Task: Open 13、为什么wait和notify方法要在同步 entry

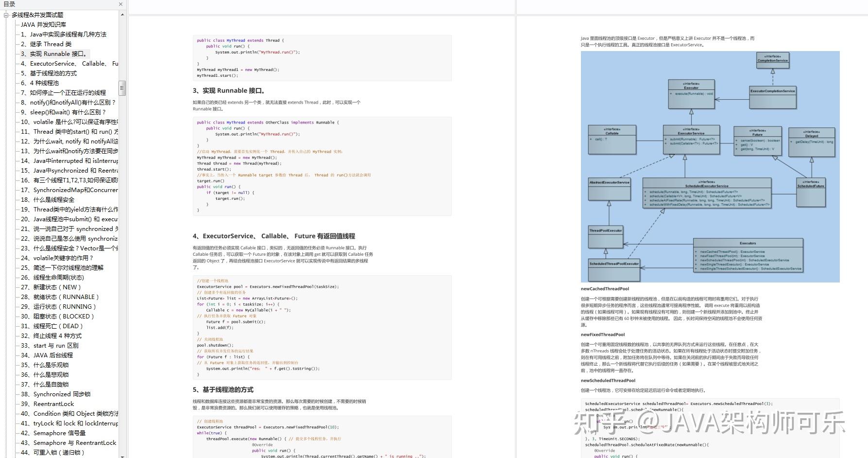Action: (x=69, y=151)
